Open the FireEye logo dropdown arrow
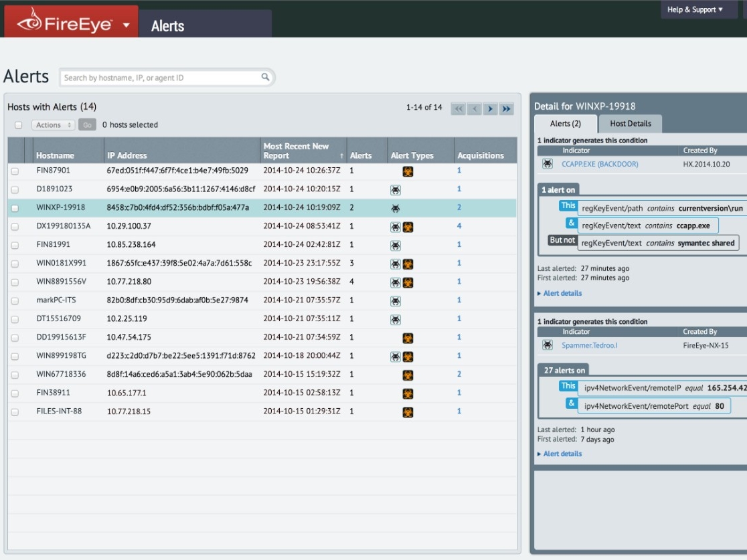This screenshot has width=747, height=560. (x=127, y=25)
